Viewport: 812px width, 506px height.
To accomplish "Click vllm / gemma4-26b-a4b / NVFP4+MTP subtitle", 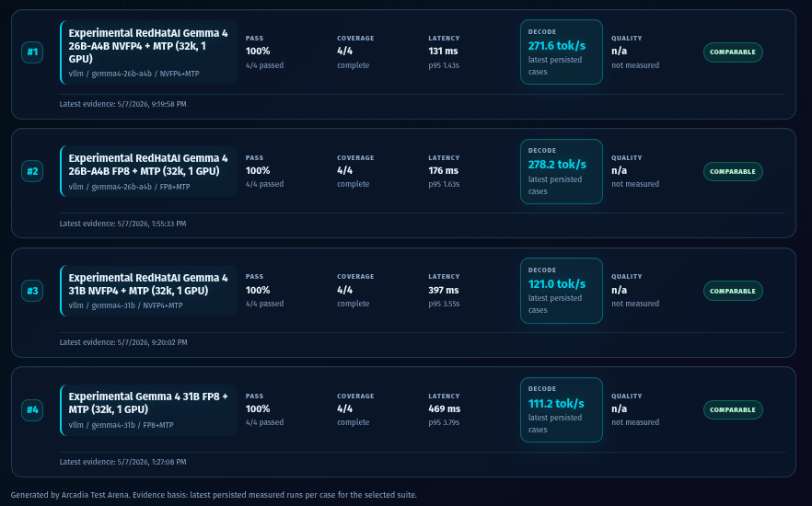I will pos(133,74).
